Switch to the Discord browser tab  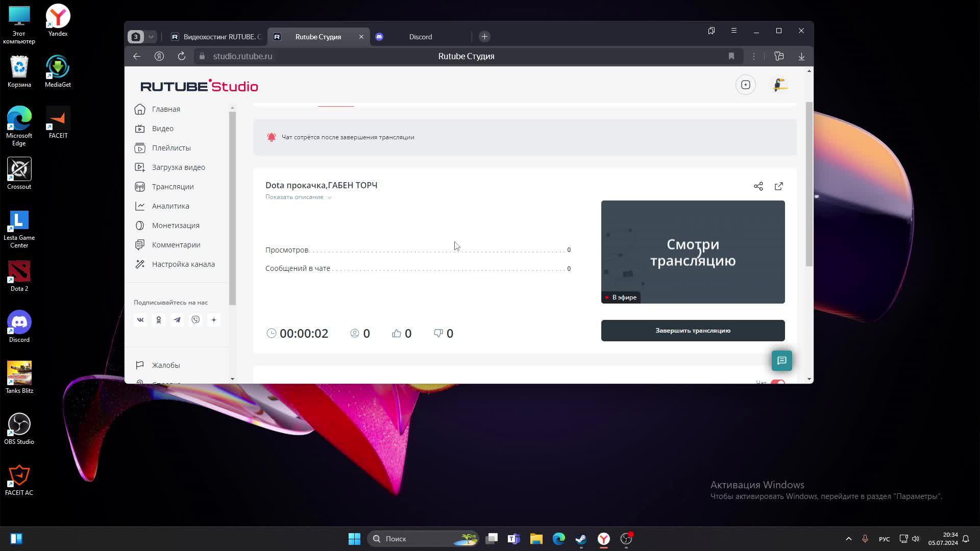pyautogui.click(x=420, y=37)
